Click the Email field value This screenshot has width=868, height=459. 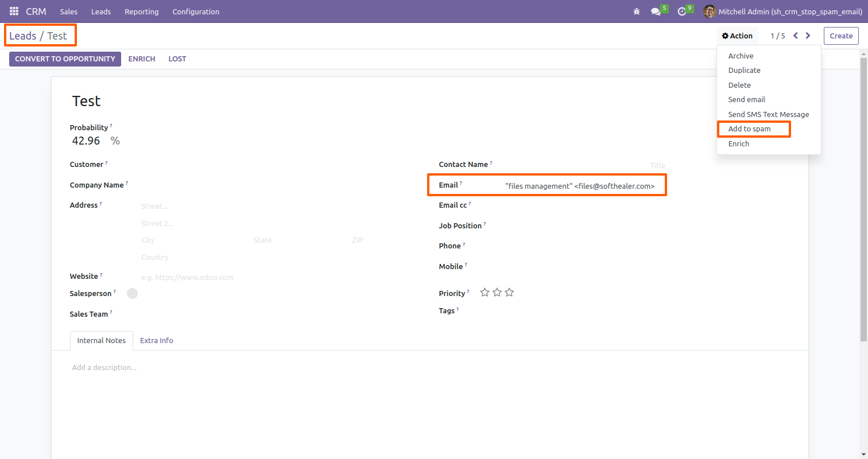[x=580, y=186]
